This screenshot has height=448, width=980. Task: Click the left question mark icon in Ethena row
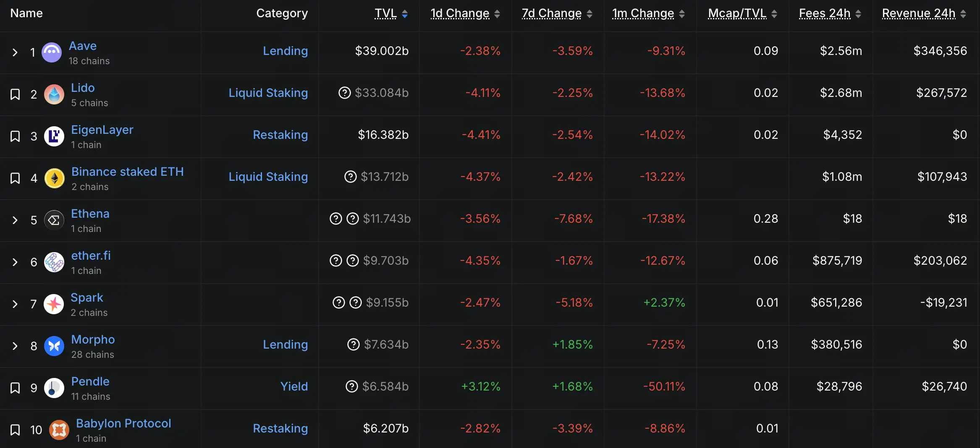[x=336, y=219]
